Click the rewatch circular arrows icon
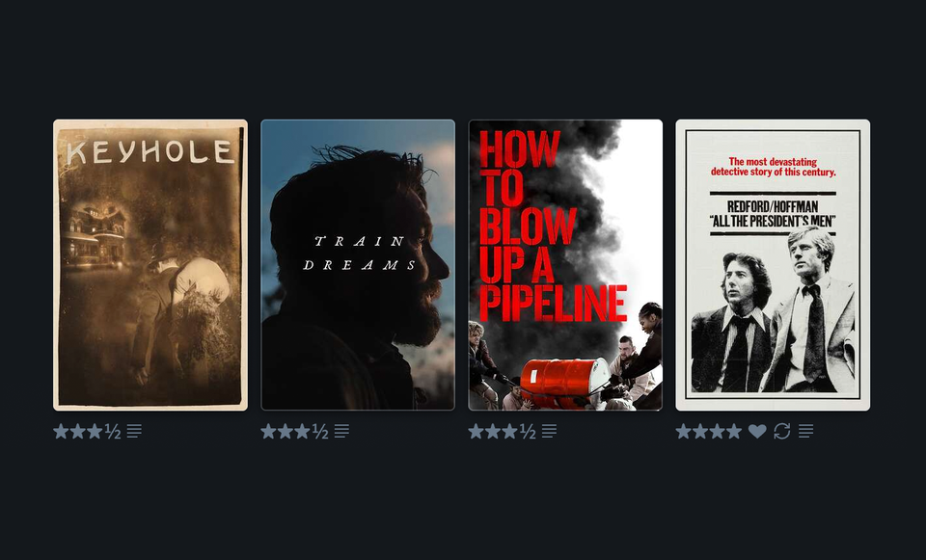Image resolution: width=926 pixels, height=560 pixels. click(x=782, y=432)
